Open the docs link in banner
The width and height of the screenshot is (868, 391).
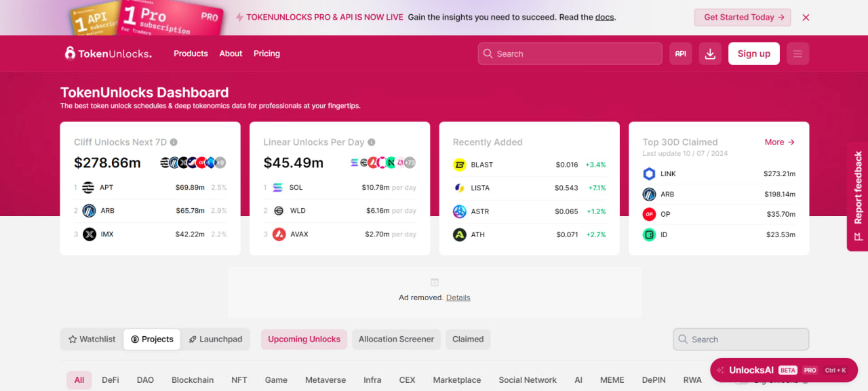coord(605,18)
